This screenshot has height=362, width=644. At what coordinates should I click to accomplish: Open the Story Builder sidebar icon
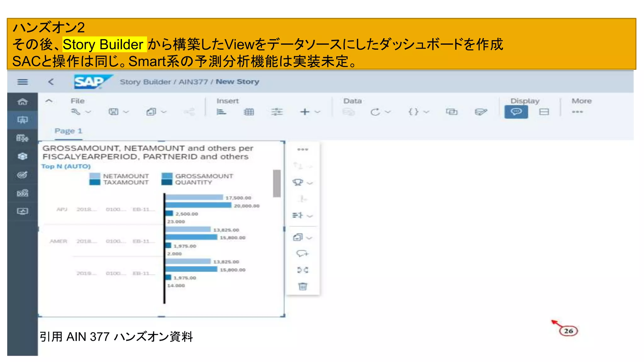point(22,120)
